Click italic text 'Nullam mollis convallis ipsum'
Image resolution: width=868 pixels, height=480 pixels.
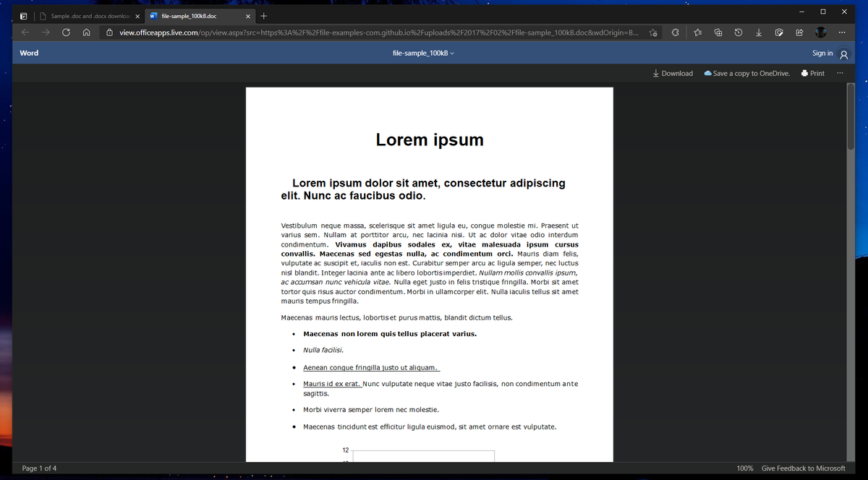528,273
